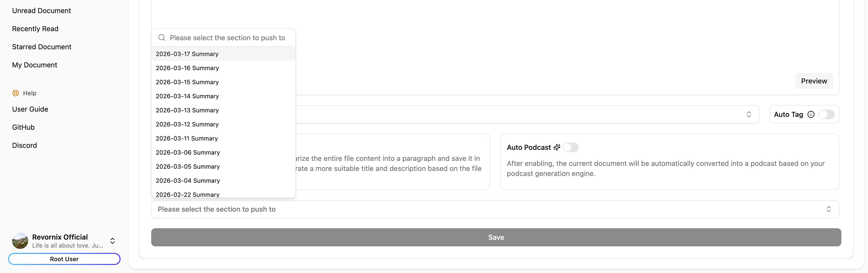
Task: Pick 2026-03-04 Summary from the list
Action: (188, 180)
